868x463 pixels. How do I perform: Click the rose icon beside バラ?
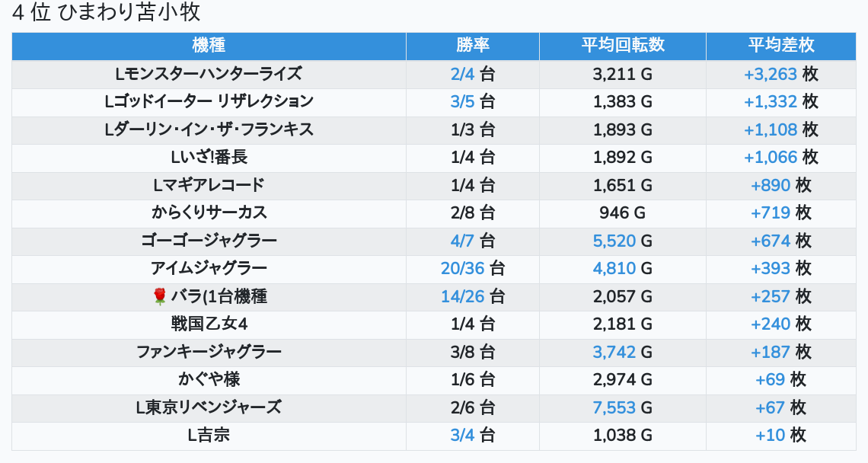159,296
